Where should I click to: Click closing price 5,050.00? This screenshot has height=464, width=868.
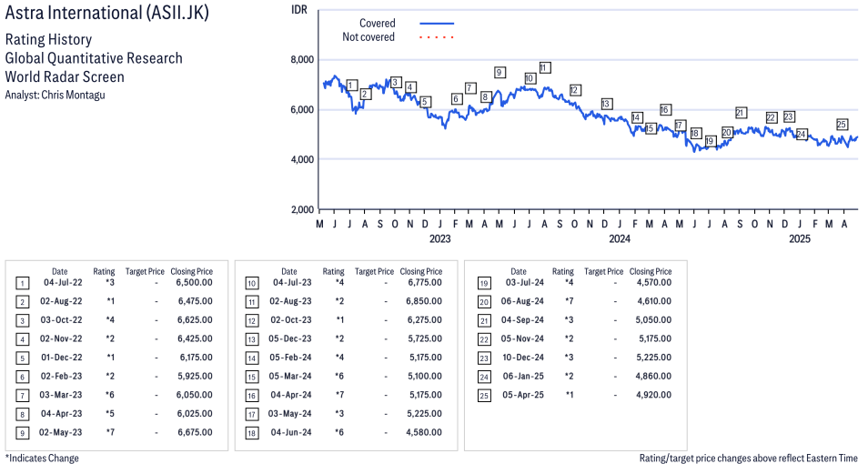[x=654, y=320]
